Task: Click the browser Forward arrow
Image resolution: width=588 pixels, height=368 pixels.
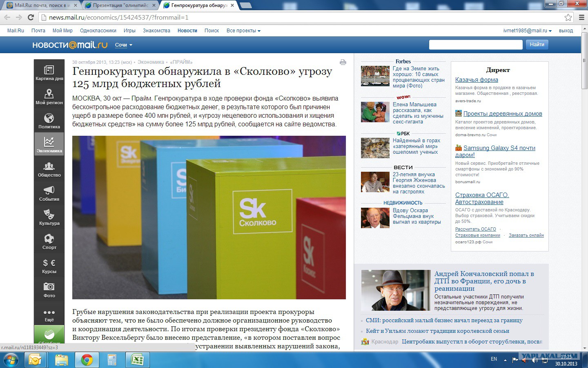Action: tap(19, 17)
